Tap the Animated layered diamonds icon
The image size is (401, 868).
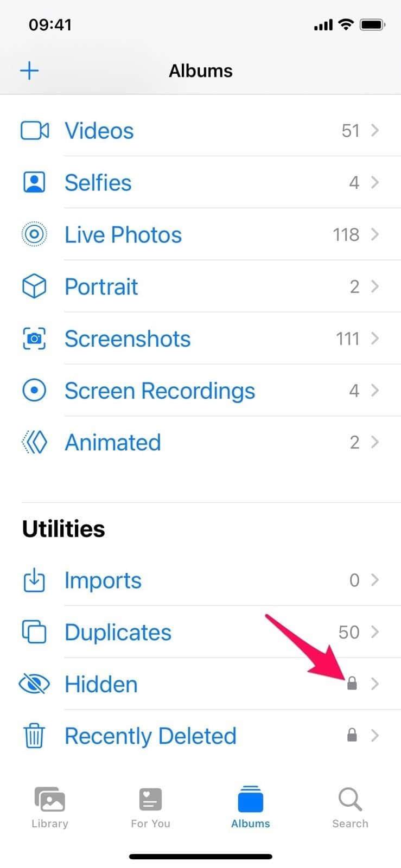tap(34, 443)
